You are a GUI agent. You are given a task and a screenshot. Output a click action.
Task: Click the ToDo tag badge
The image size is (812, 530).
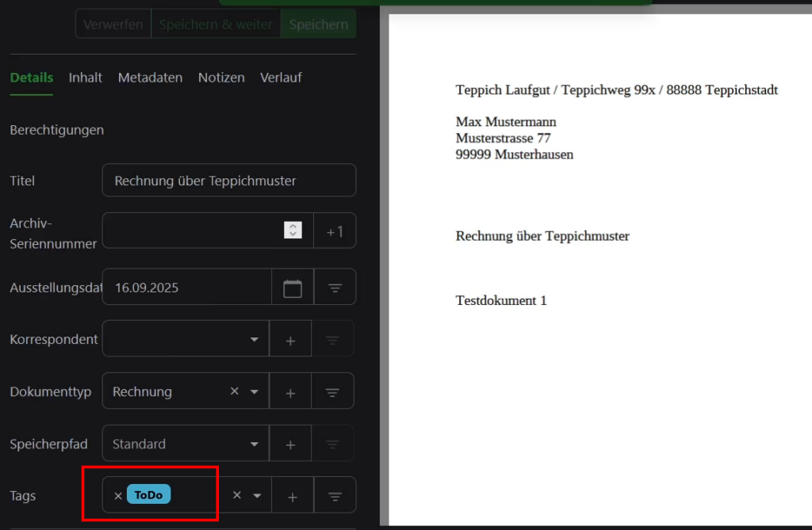[x=148, y=495]
